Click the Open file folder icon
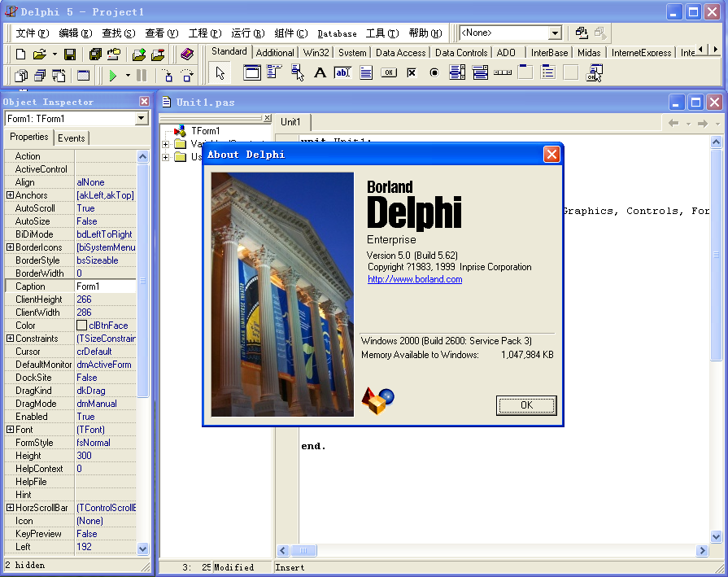This screenshot has height=577, width=728. click(40, 55)
